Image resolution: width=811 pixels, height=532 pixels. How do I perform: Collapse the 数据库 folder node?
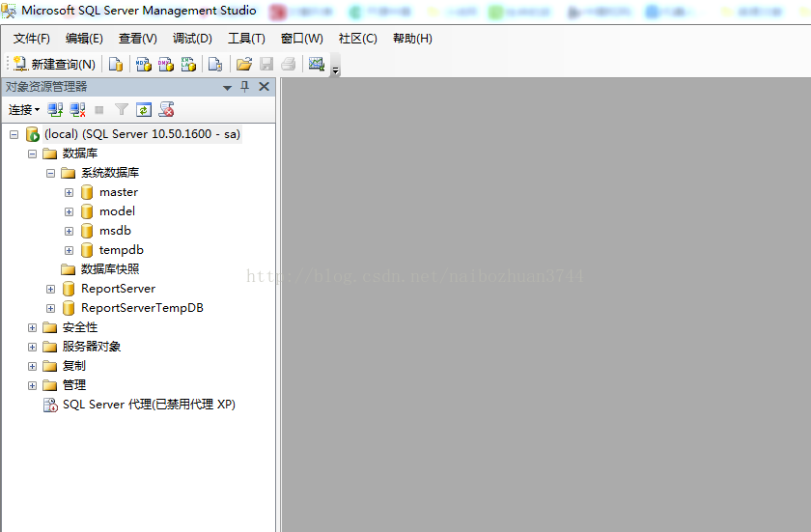[x=32, y=154]
